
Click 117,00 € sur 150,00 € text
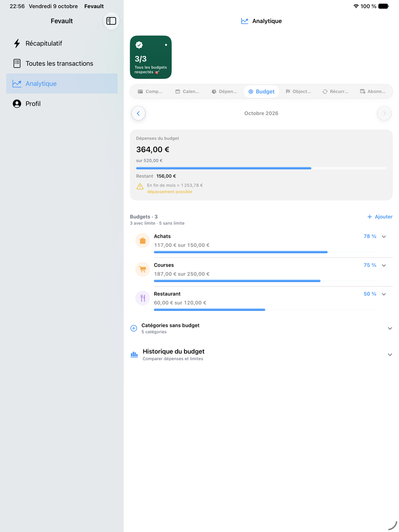point(181,245)
